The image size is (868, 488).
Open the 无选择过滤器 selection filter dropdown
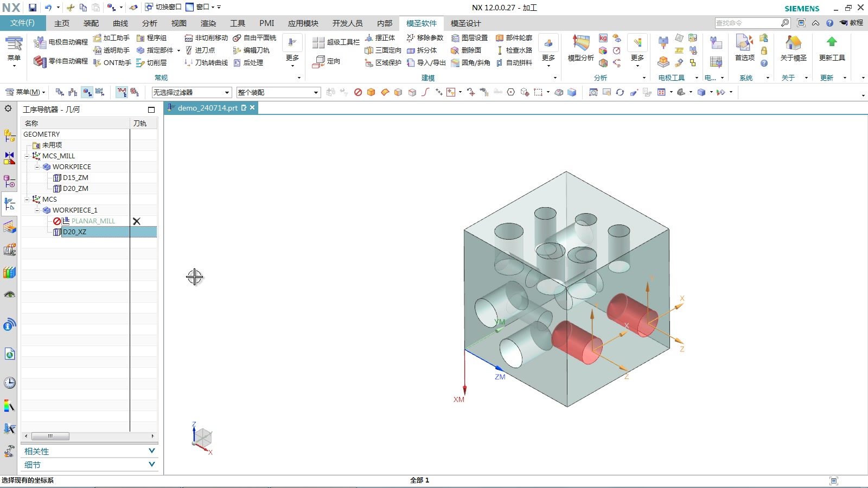tap(192, 92)
